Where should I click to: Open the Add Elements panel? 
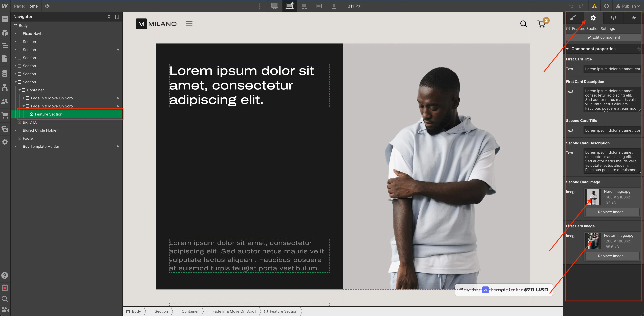click(5, 19)
